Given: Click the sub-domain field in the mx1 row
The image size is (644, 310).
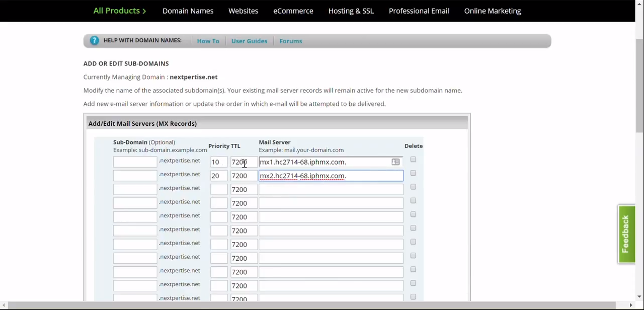Looking at the screenshot, I should tap(135, 162).
